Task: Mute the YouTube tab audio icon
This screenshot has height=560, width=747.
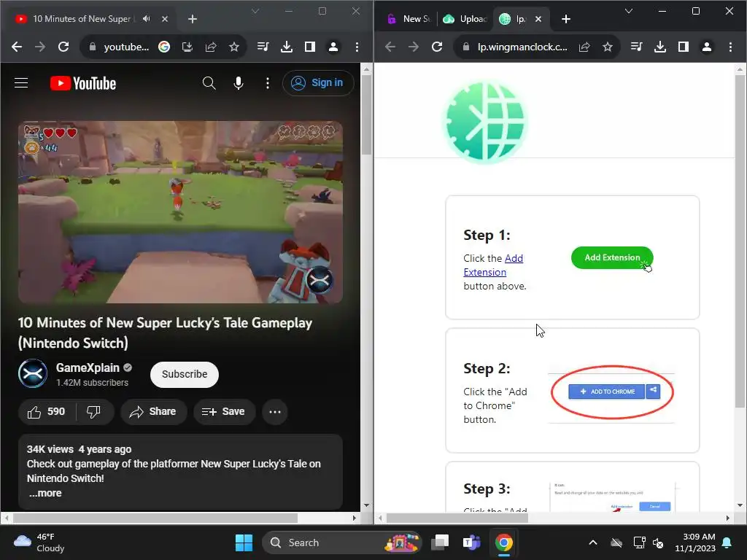Action: [x=146, y=18]
